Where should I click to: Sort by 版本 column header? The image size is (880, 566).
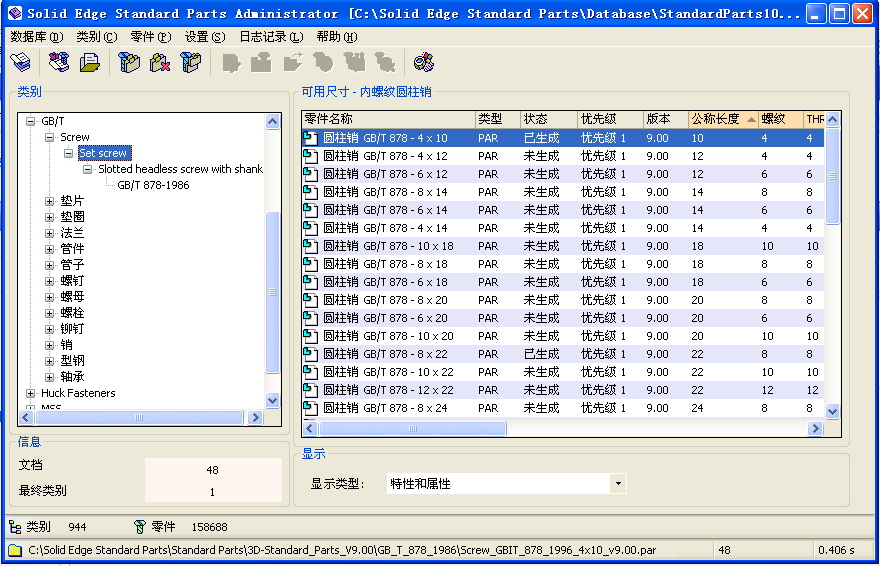pos(666,119)
